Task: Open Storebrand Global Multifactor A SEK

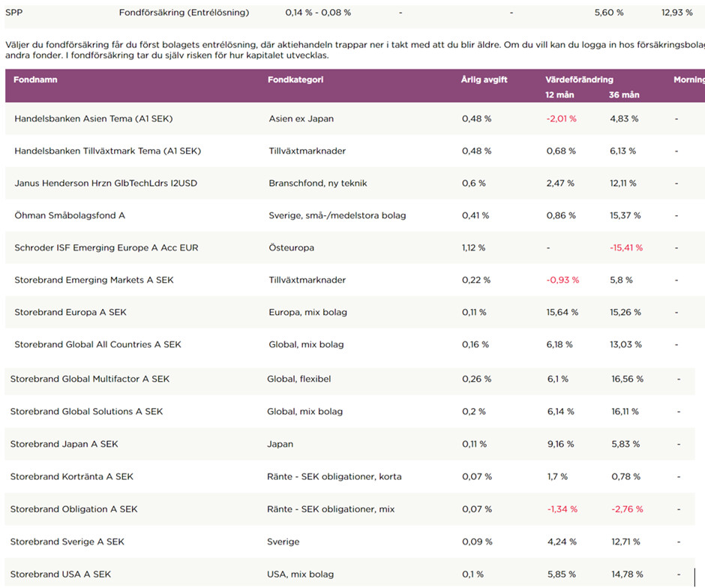Action: 89,379
